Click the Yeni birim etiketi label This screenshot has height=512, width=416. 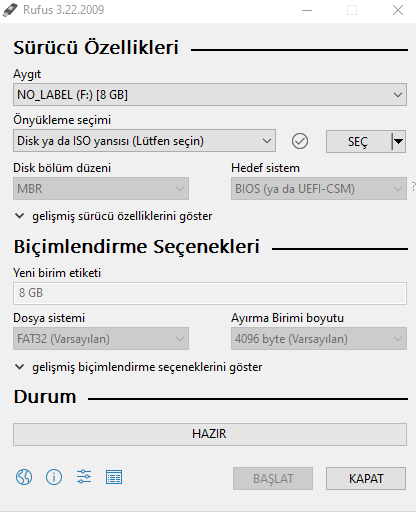coord(57,273)
